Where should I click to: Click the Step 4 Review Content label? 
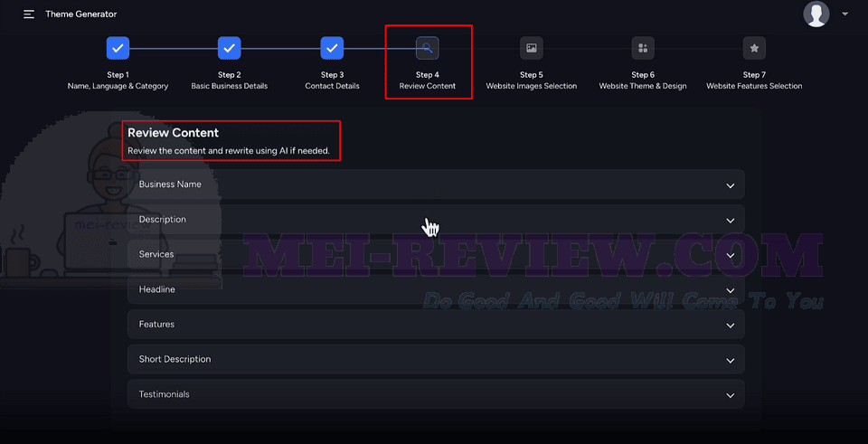click(428, 86)
